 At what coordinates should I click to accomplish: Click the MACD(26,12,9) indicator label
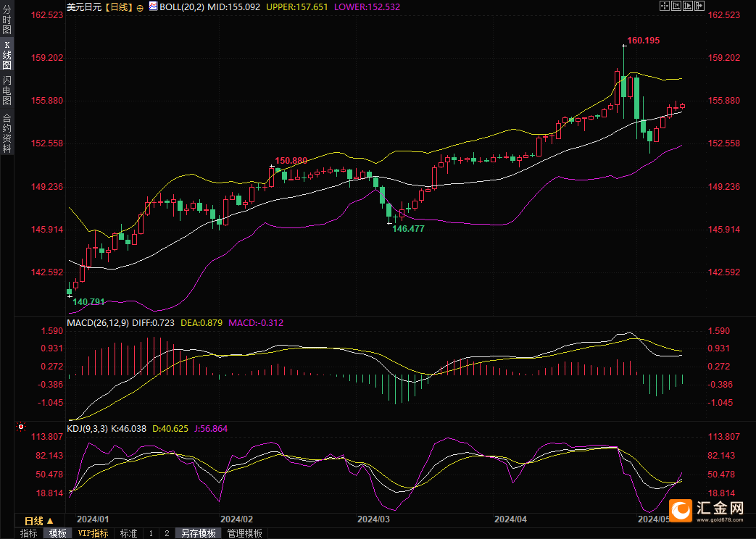[98, 323]
